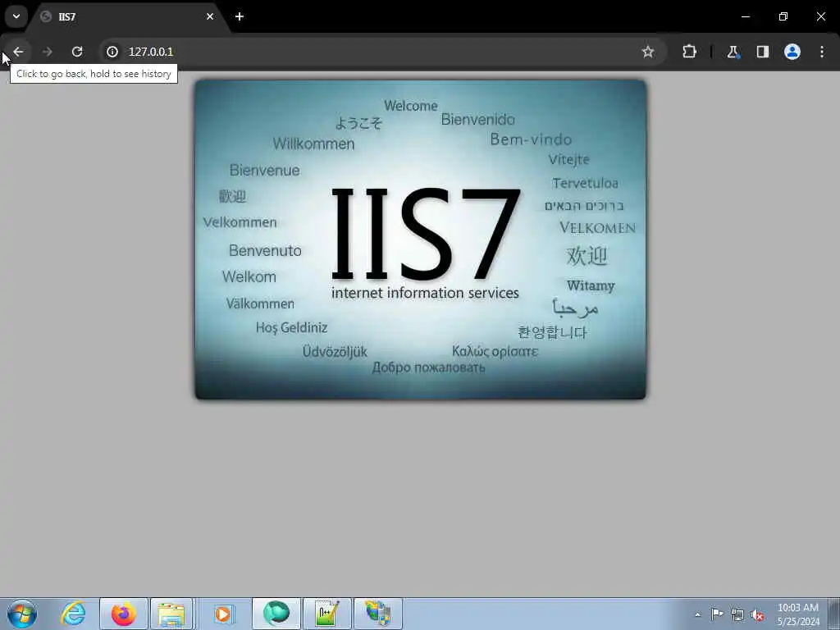Open Windows Media Player taskbar icon
The width and height of the screenshot is (840, 630).
(223, 614)
